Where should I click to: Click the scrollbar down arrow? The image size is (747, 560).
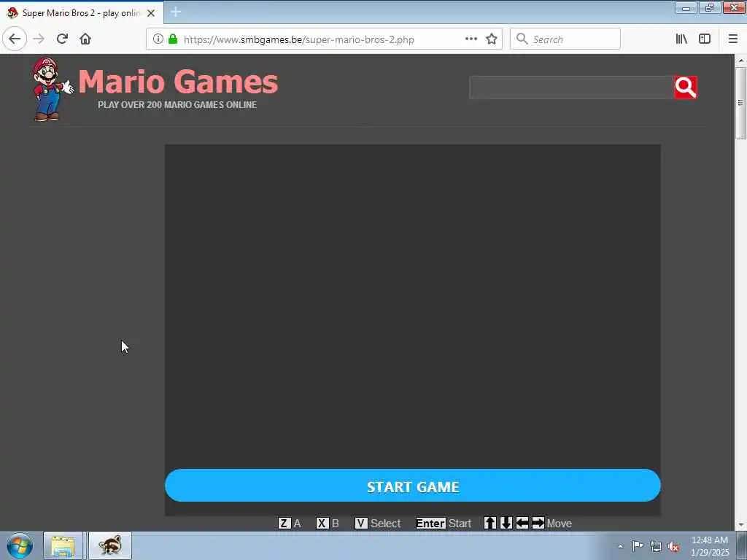tap(740, 525)
